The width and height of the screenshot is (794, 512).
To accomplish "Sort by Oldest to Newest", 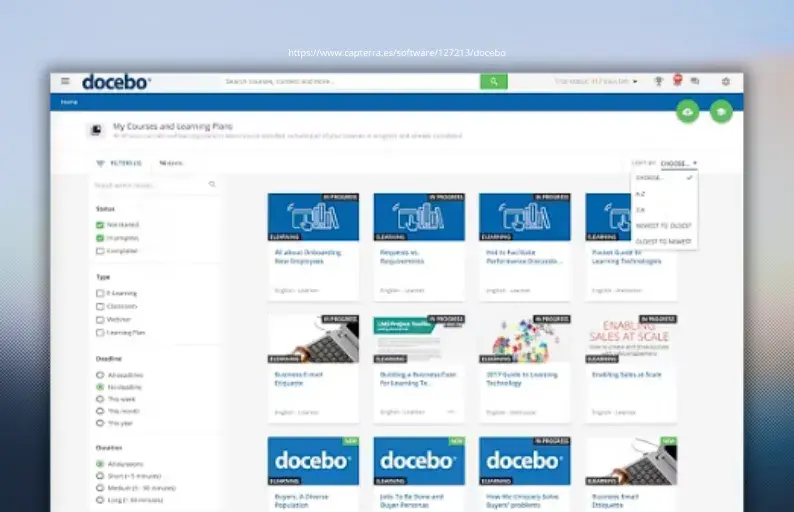I will point(664,242).
